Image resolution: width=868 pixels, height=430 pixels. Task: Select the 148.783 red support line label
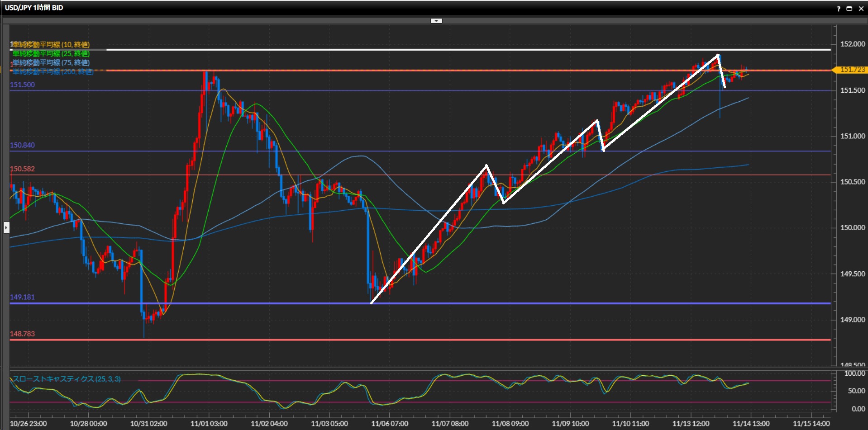[x=22, y=334]
